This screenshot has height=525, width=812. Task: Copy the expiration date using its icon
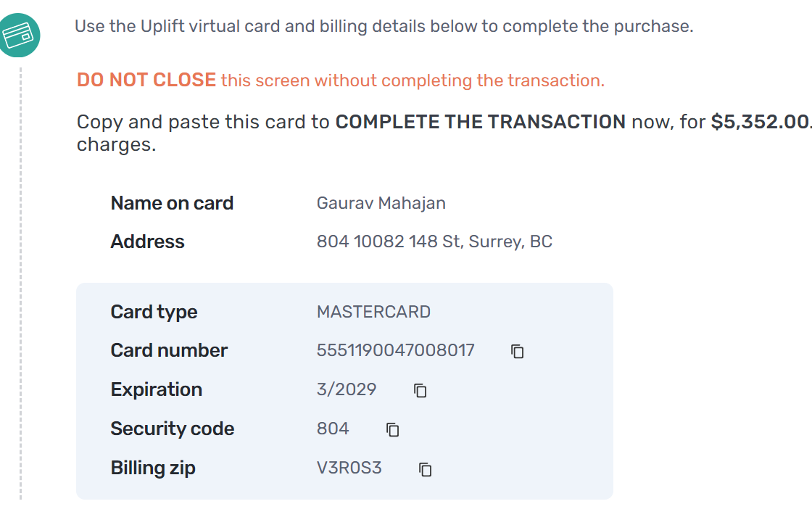point(420,391)
